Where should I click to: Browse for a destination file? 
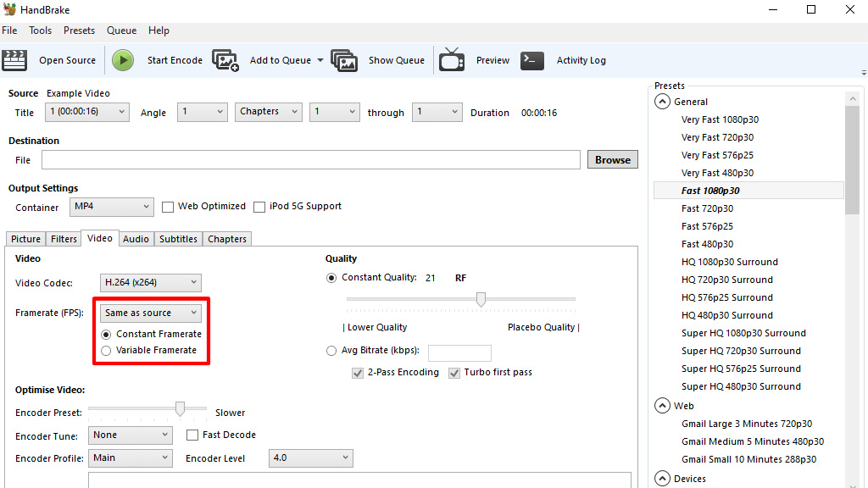pos(612,159)
